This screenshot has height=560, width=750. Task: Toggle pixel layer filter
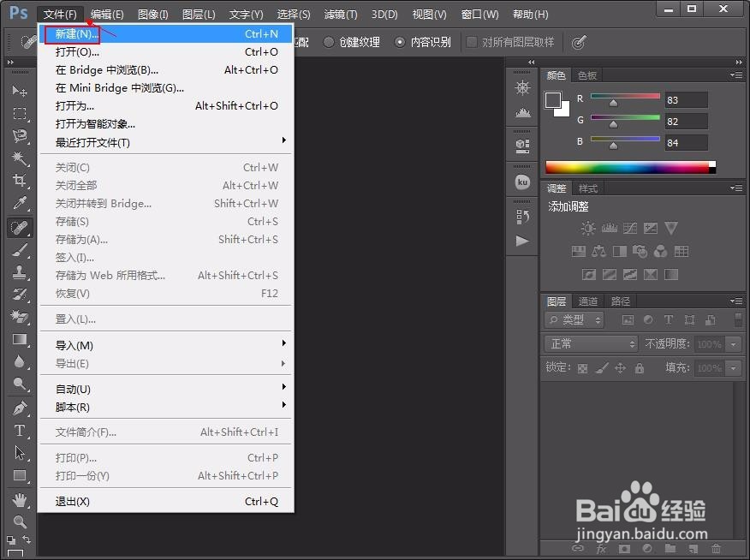point(628,320)
